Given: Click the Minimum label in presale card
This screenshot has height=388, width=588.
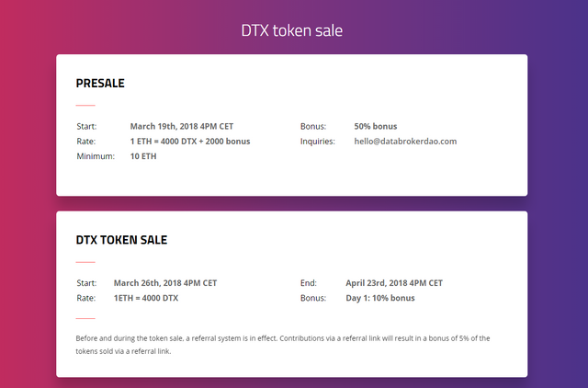Looking at the screenshot, I should 96,156.
